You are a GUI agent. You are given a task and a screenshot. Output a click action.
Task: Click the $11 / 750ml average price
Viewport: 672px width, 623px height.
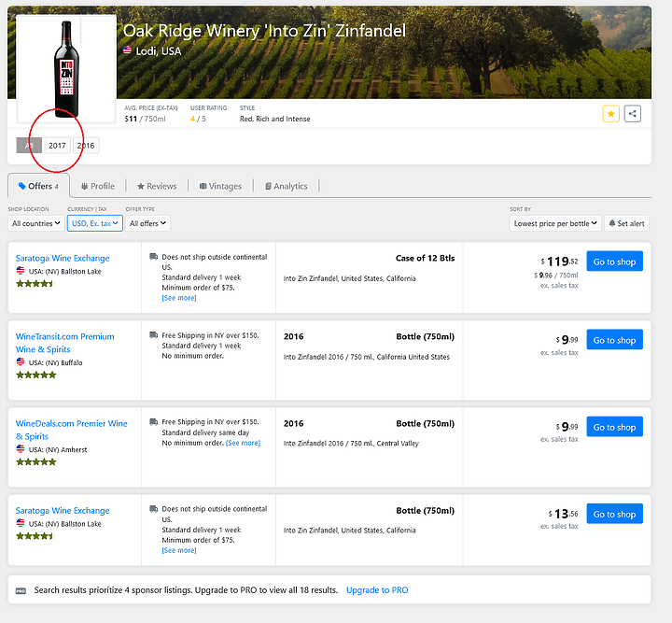(x=145, y=119)
